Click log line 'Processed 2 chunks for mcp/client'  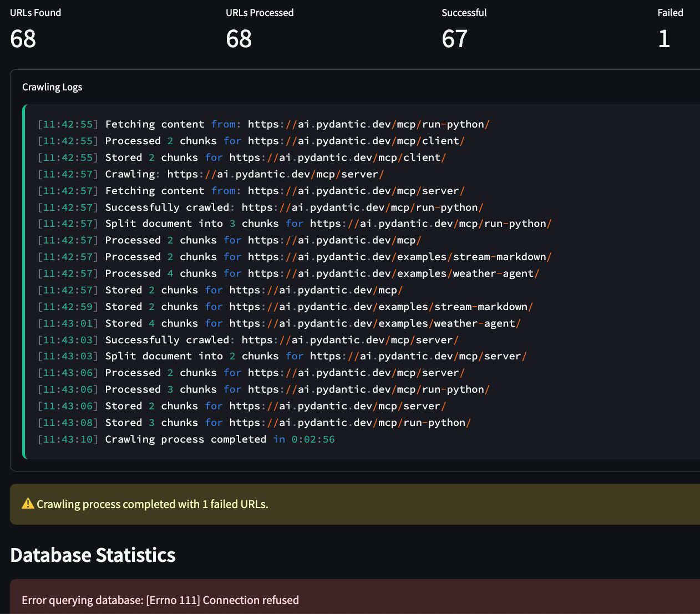tap(251, 141)
